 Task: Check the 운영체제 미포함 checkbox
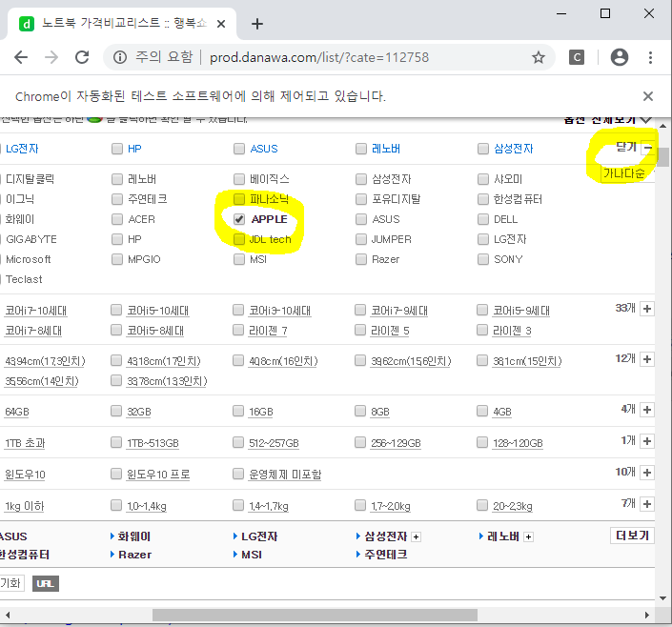click(238, 474)
